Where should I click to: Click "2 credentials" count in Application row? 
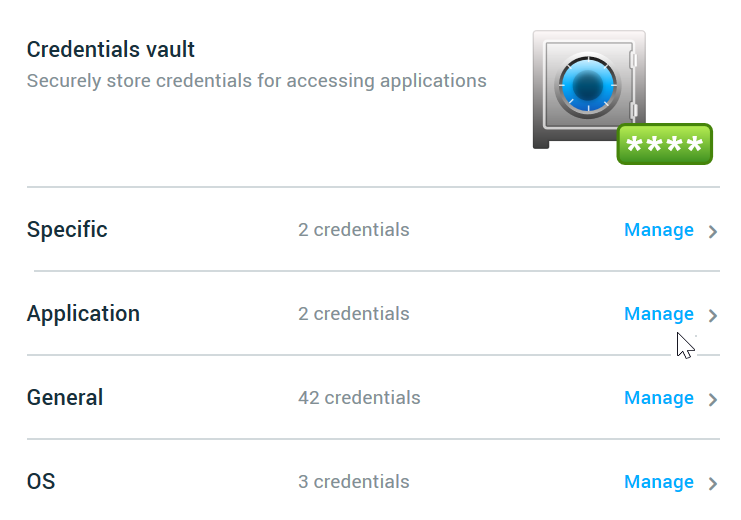(353, 314)
